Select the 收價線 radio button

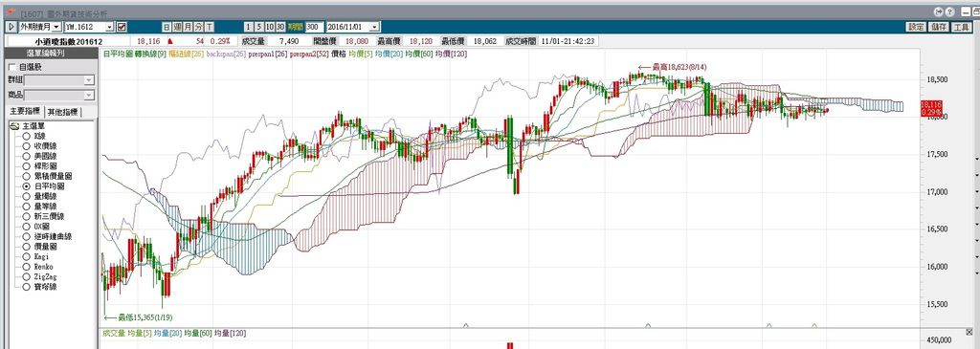[x=26, y=146]
